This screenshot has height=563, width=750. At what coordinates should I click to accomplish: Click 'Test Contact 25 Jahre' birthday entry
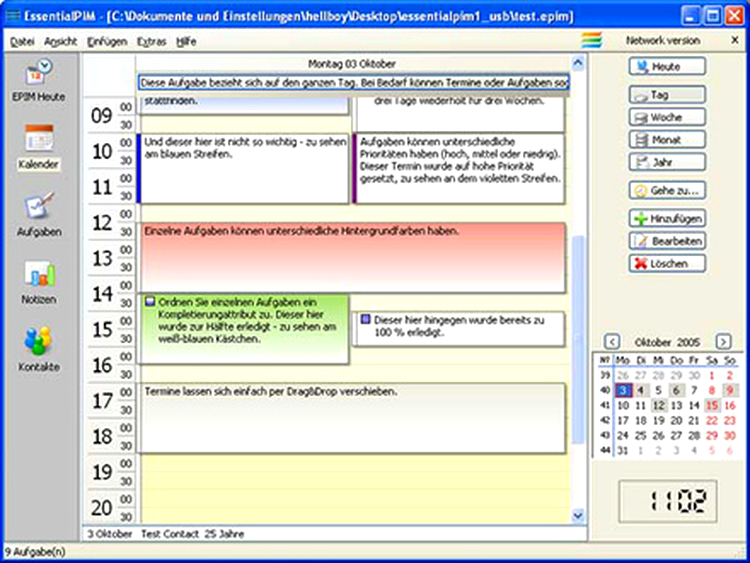pos(192,534)
